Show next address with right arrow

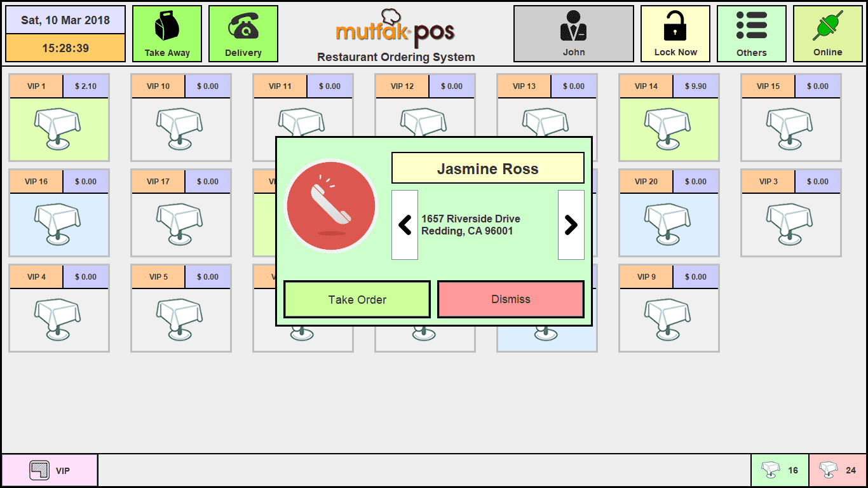click(x=571, y=225)
